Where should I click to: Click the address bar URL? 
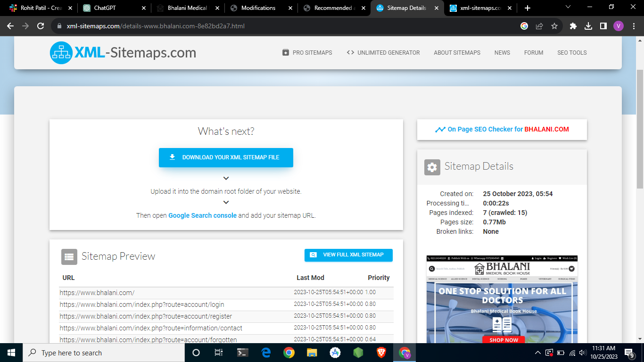156,26
